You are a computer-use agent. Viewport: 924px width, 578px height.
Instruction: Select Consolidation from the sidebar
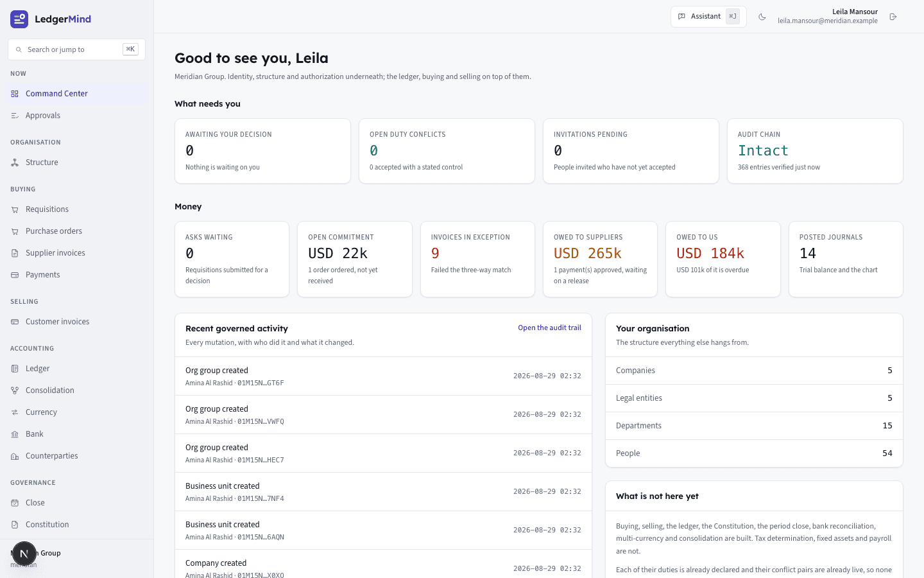coord(77,390)
